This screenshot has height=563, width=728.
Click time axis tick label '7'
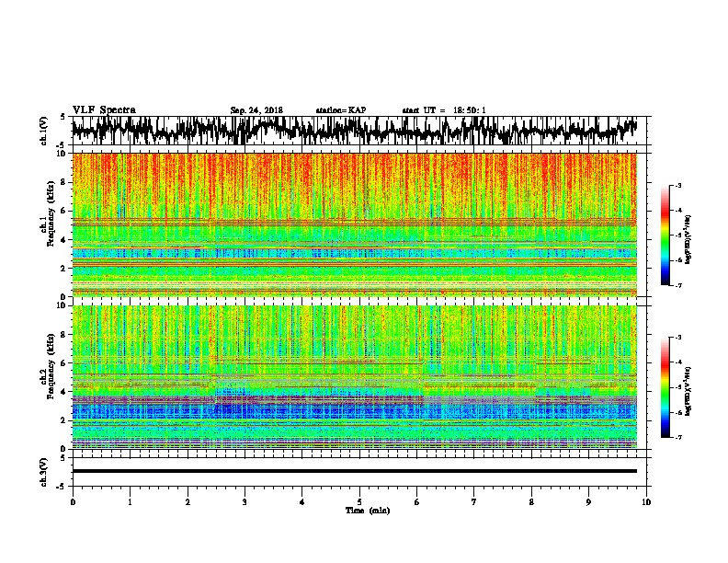point(474,502)
